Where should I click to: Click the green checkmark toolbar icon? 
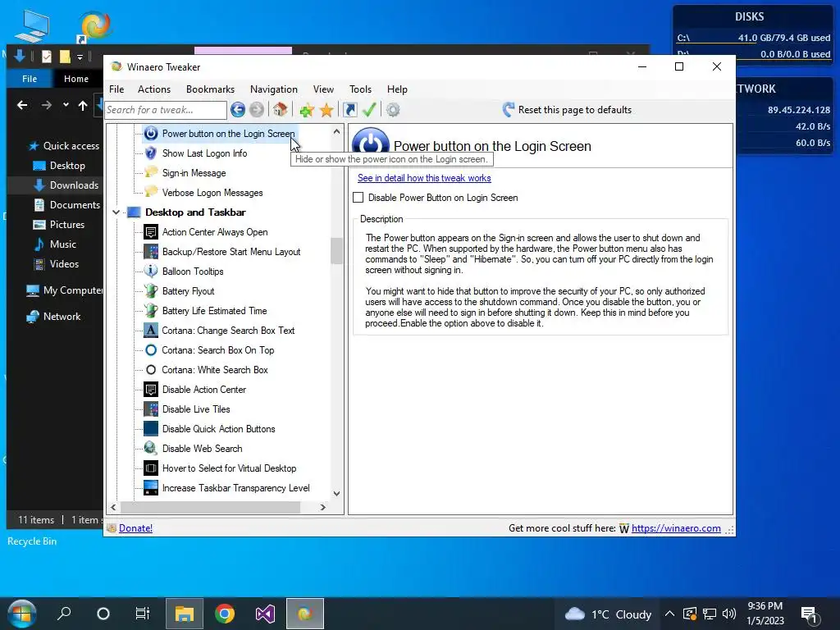[369, 110]
